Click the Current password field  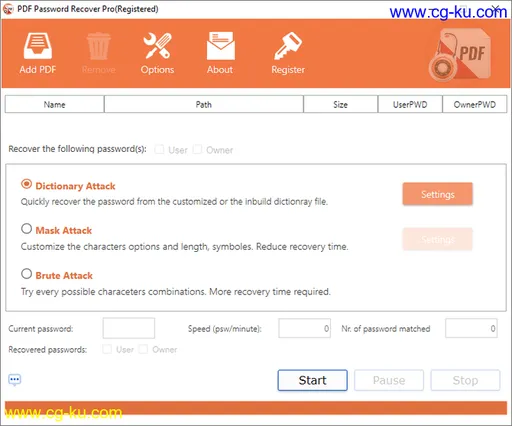(x=129, y=328)
